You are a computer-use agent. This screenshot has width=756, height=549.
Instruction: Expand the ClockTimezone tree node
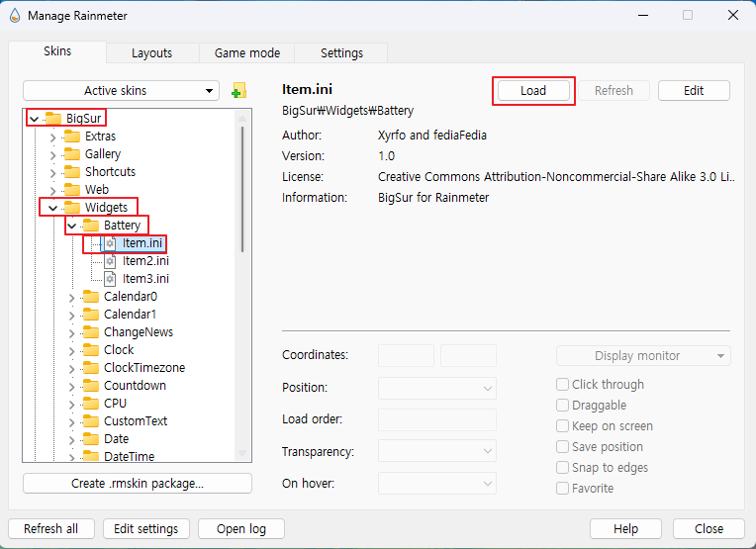click(x=72, y=370)
